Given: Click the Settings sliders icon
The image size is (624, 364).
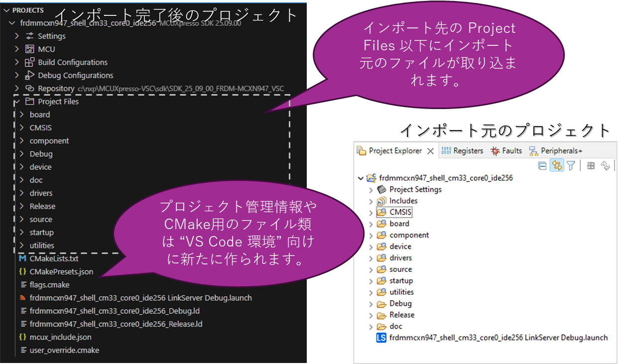Looking at the screenshot, I should click(x=30, y=36).
